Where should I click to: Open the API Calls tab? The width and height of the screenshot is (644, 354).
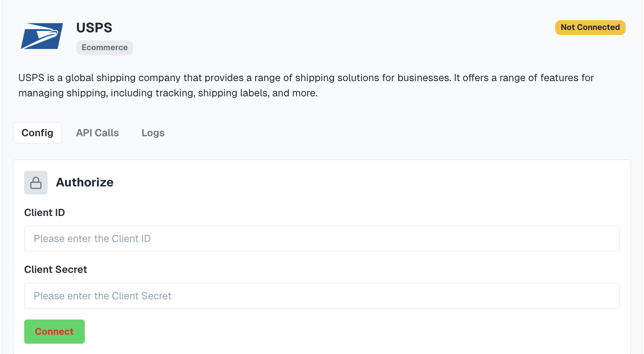97,133
